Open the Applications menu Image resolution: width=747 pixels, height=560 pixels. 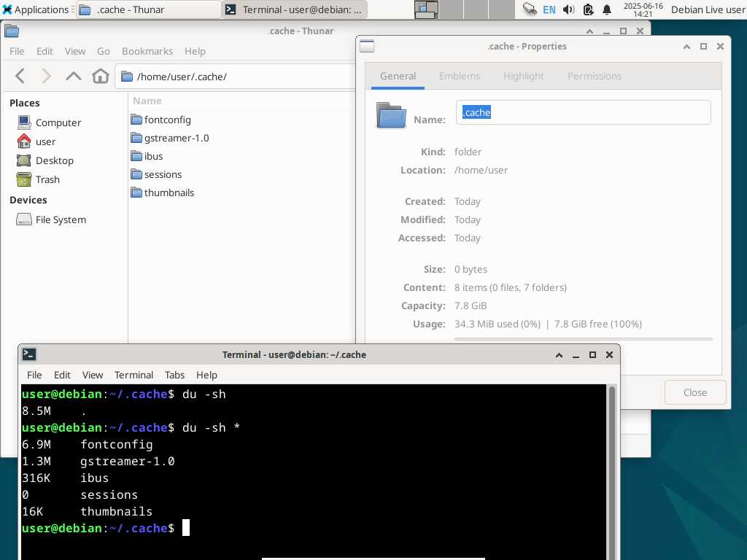(35, 9)
